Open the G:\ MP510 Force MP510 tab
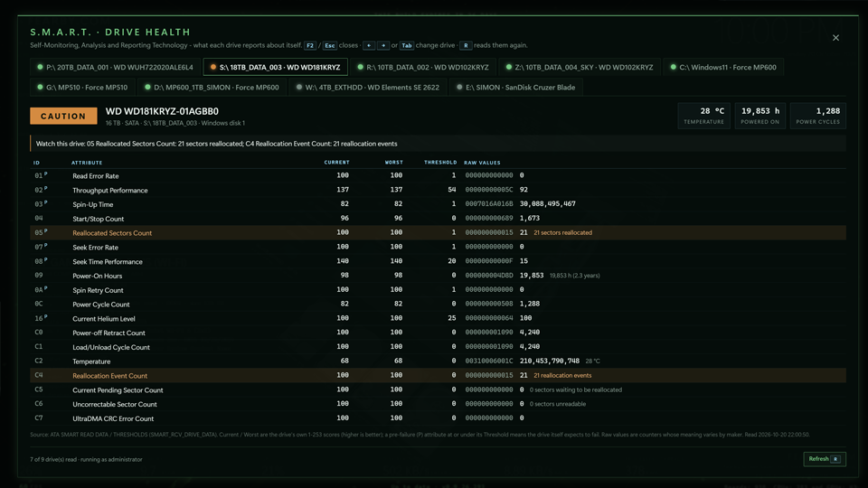Viewport: 868px width, 488px height. tap(82, 87)
